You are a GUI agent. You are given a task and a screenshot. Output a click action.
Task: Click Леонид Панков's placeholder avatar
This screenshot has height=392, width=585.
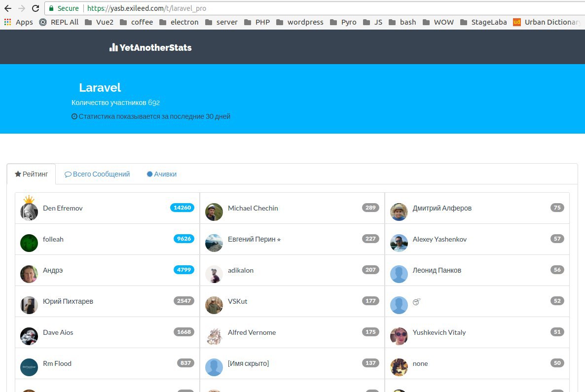(399, 274)
